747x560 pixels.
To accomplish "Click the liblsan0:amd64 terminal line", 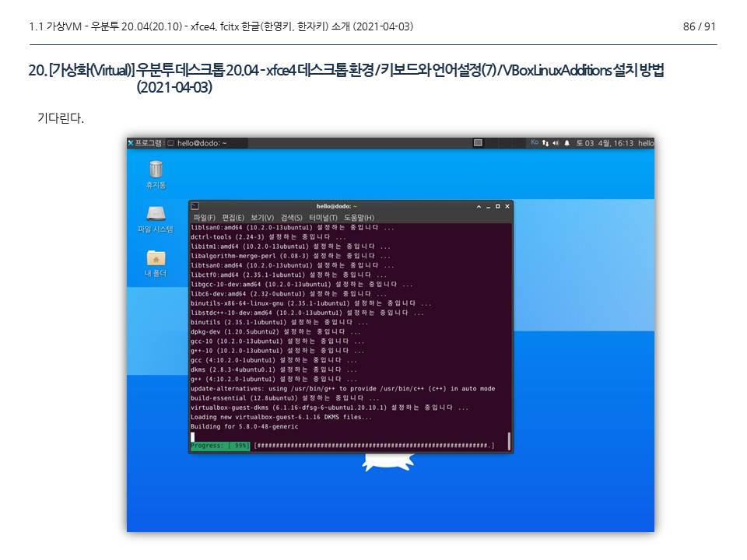I will point(292,227).
